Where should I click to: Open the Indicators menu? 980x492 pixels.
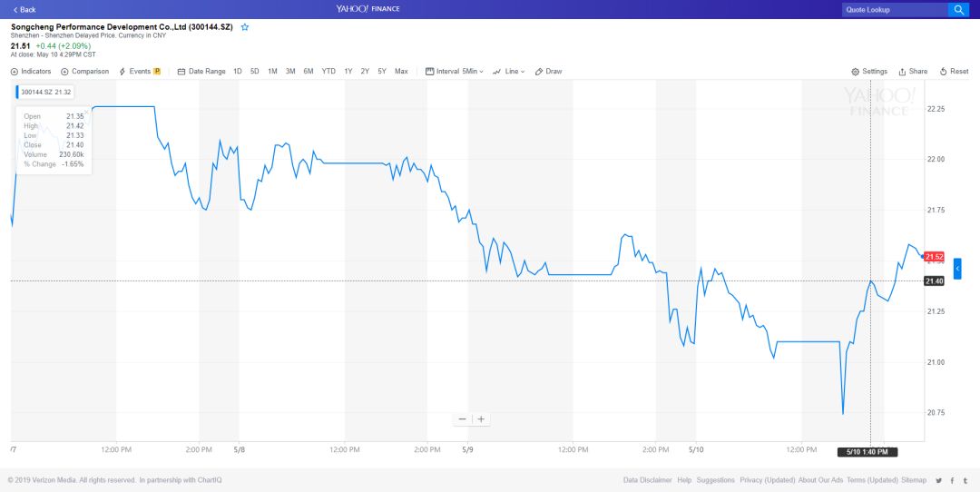point(31,72)
